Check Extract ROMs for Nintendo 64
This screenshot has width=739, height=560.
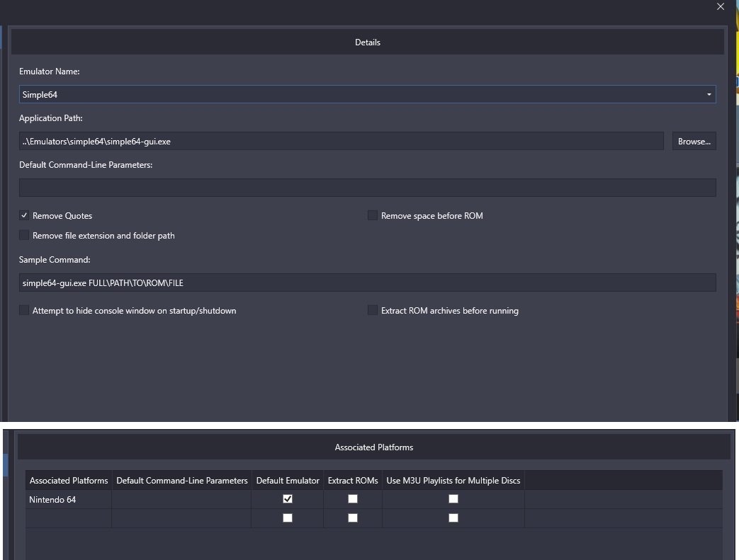click(353, 499)
